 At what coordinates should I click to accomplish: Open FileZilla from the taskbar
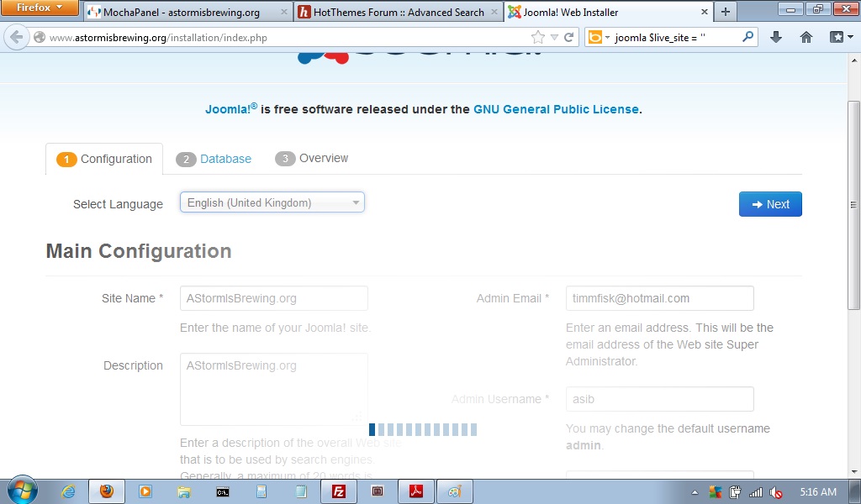point(339,491)
